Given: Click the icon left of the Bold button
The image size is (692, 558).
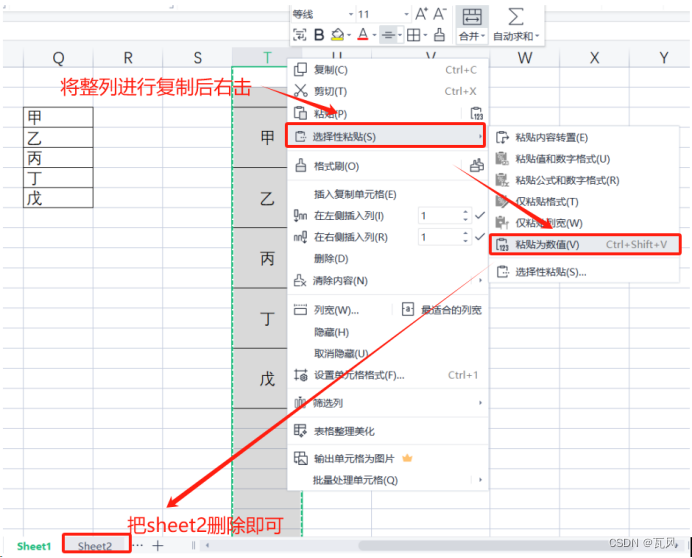Looking at the screenshot, I should click(x=300, y=35).
